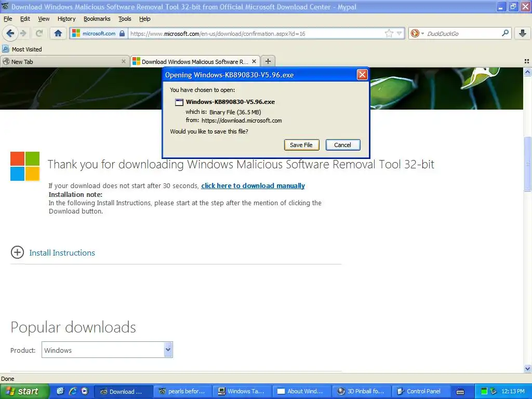Click the vertical scrollbar thumb

pyautogui.click(x=527, y=164)
